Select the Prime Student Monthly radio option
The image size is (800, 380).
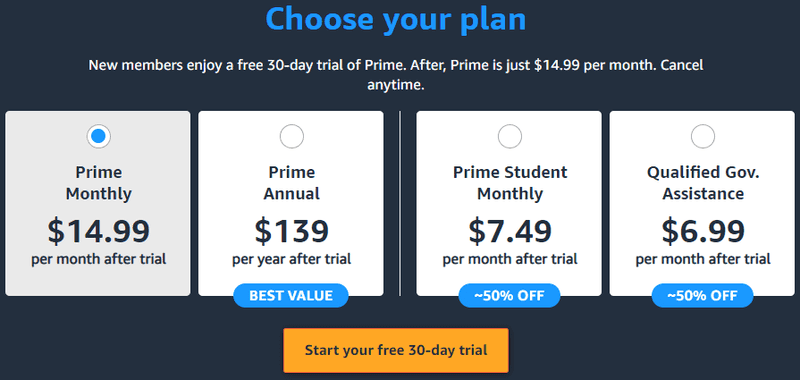pyautogui.click(x=510, y=136)
